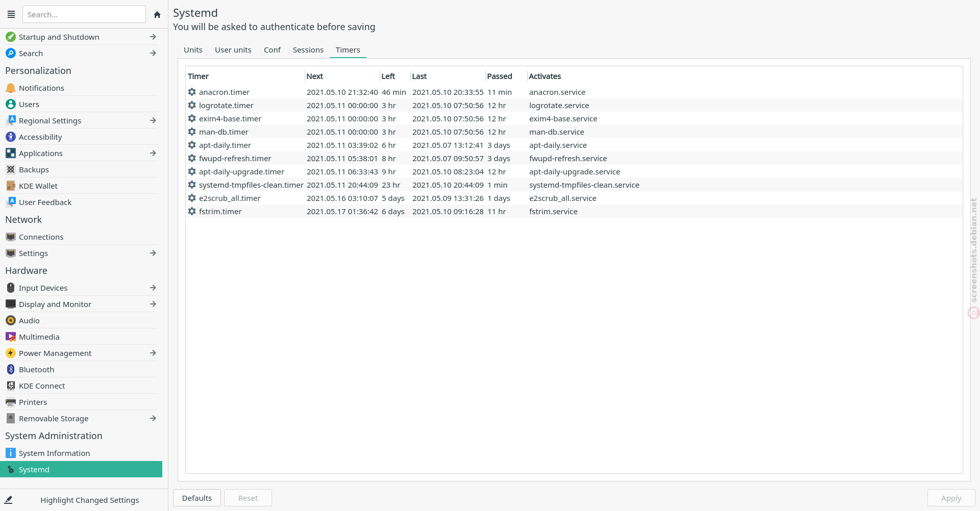
Task: Click the Display and Monitor icon
Action: tap(11, 304)
